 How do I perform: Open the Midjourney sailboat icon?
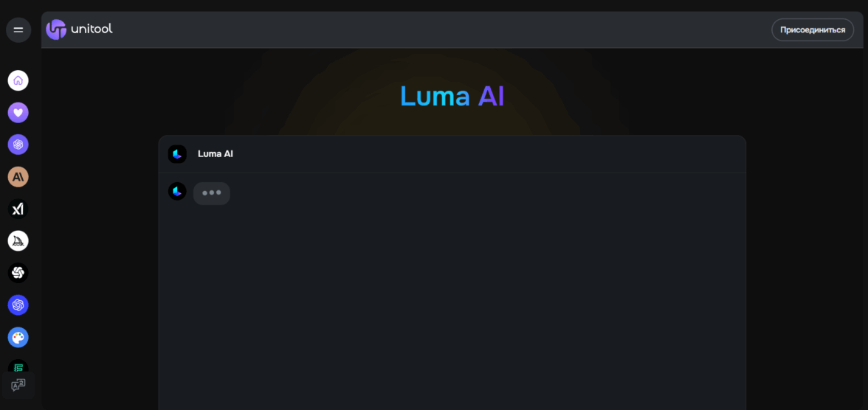coord(18,241)
